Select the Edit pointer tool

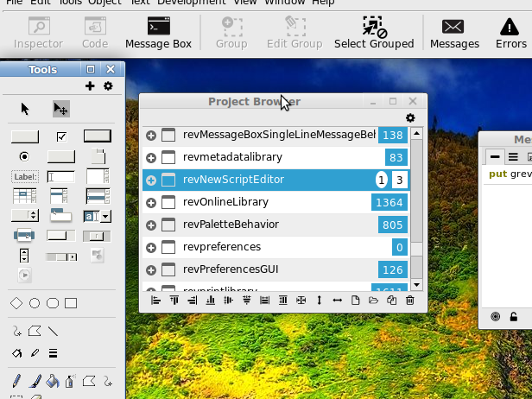(60, 109)
